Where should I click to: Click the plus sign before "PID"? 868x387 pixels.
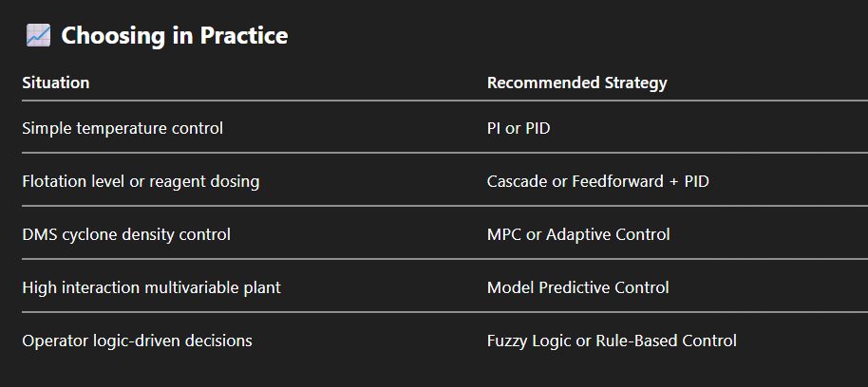674,180
